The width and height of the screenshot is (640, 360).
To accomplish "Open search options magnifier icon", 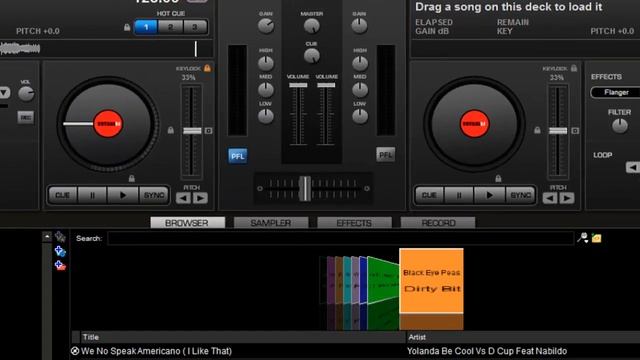I will tap(582, 238).
